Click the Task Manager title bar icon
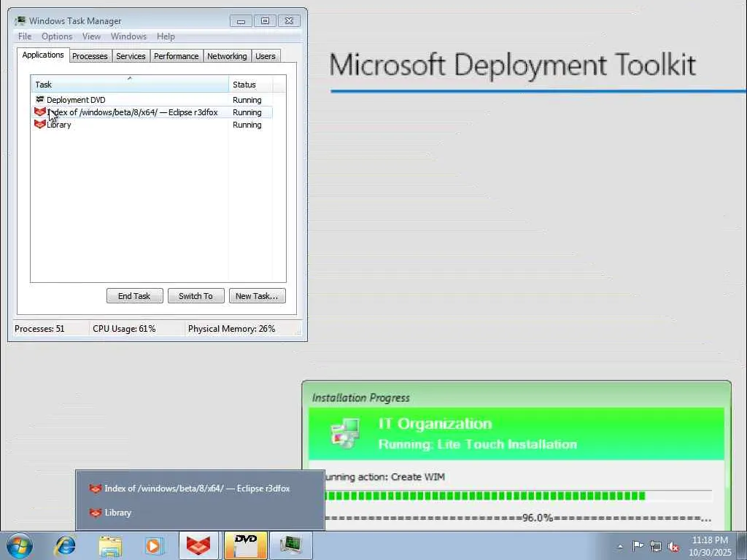This screenshot has width=747, height=560. tap(20, 21)
